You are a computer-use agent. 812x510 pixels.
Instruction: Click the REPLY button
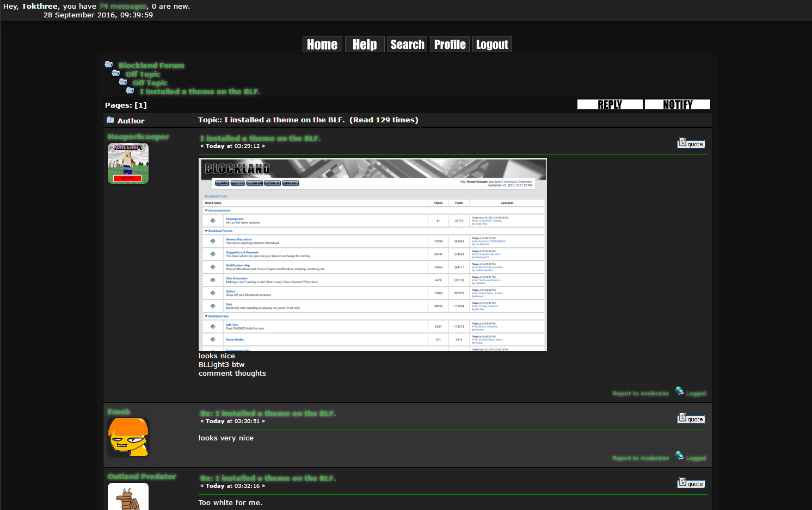point(610,104)
